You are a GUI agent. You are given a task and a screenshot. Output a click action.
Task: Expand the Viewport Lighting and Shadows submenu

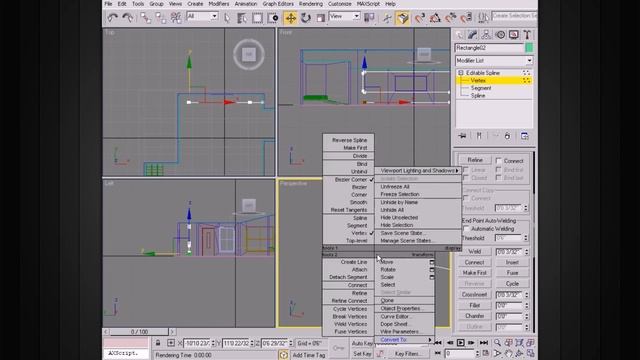(418, 171)
